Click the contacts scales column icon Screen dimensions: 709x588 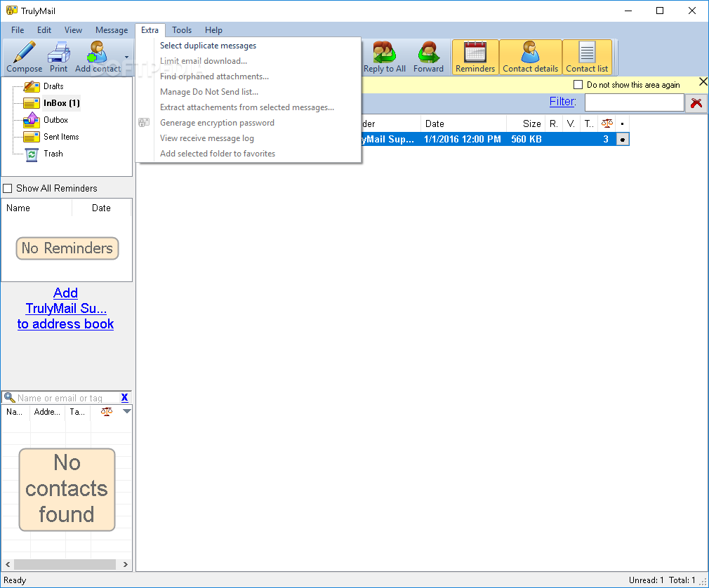coord(106,412)
